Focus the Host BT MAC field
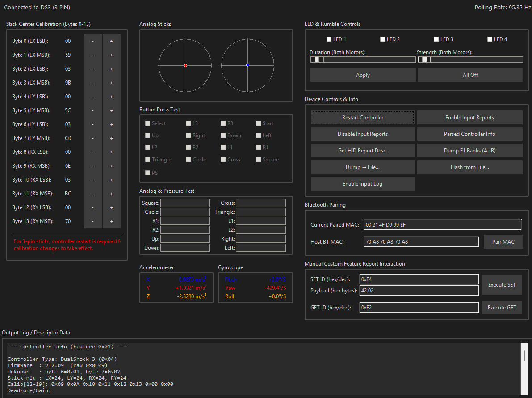Viewport: 532px width, 398px height. (x=421, y=242)
